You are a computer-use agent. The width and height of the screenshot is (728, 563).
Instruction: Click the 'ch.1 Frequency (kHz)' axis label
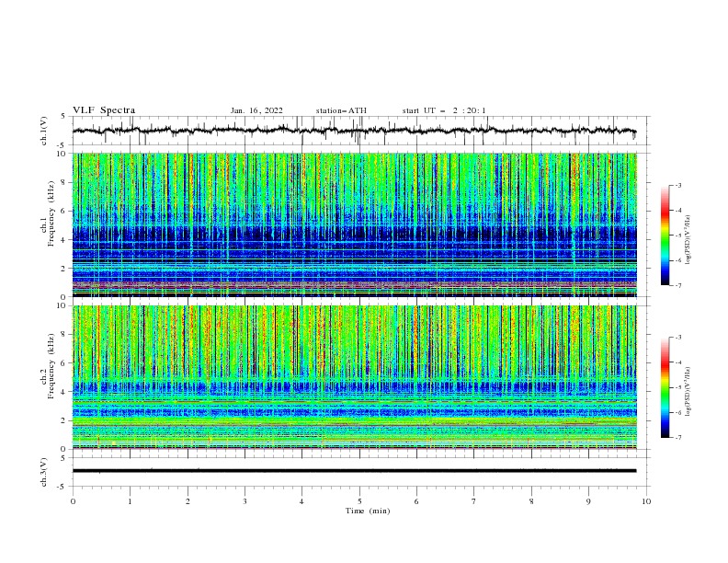click(x=48, y=213)
